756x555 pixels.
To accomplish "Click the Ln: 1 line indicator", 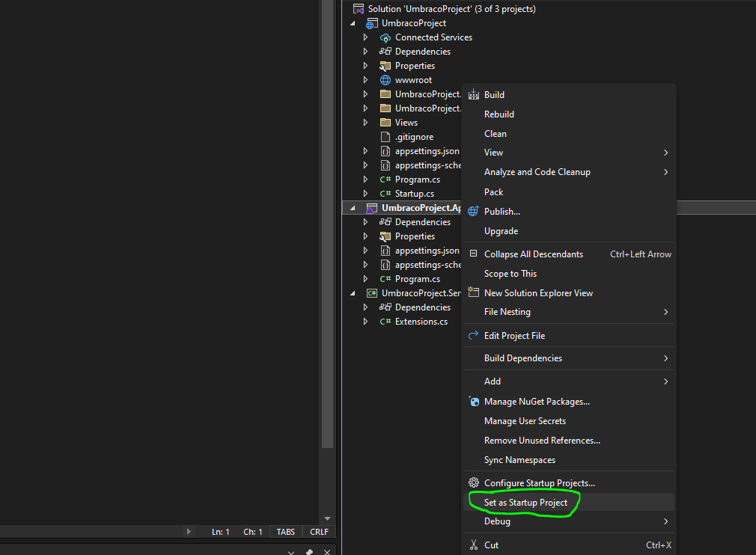I will (x=220, y=532).
